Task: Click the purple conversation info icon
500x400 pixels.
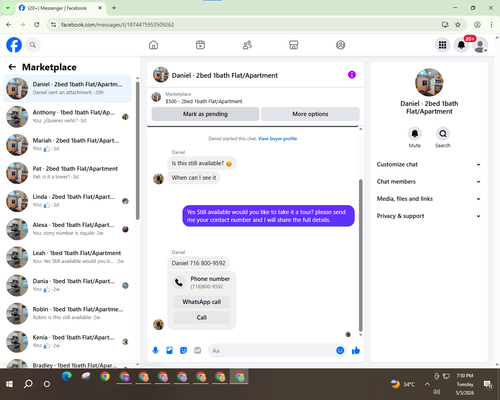Action: 352,75
